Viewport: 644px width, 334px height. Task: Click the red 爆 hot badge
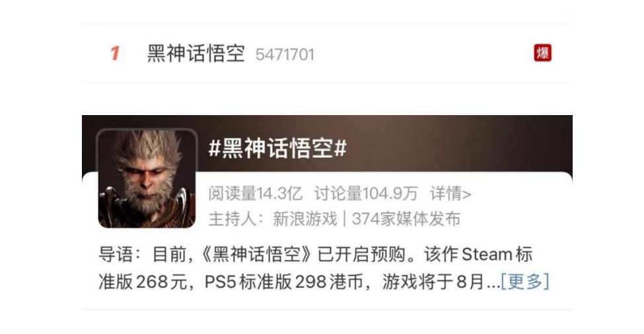pos(542,53)
